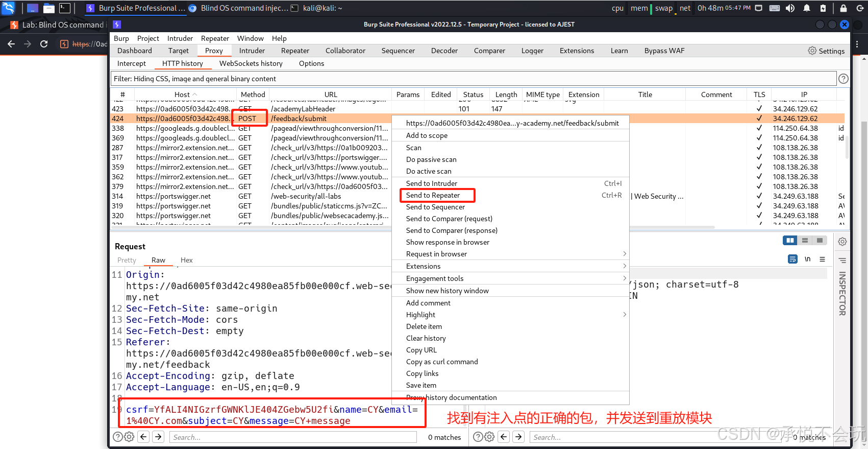The height and width of the screenshot is (449, 868).
Task: Click the power manager battery icon
Action: pyautogui.click(x=823, y=8)
